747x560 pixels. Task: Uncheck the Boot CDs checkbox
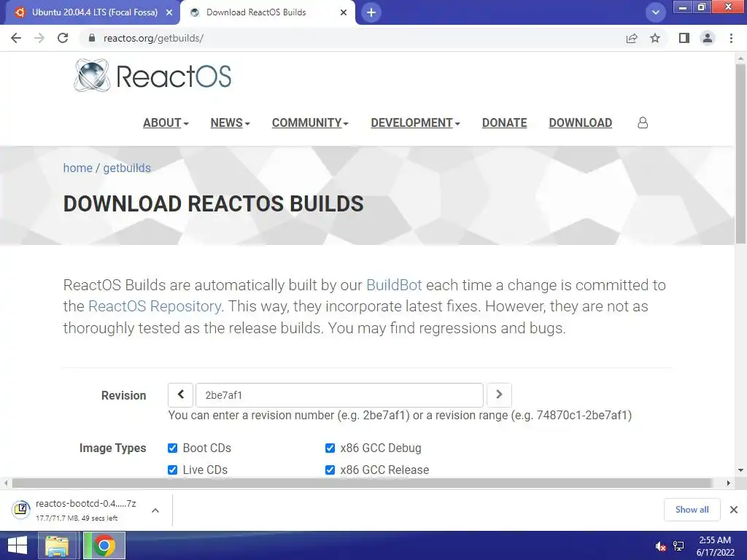(172, 448)
